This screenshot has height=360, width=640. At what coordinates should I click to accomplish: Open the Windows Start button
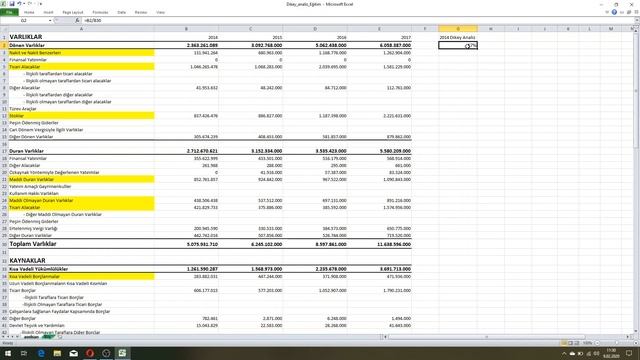pos(8,353)
